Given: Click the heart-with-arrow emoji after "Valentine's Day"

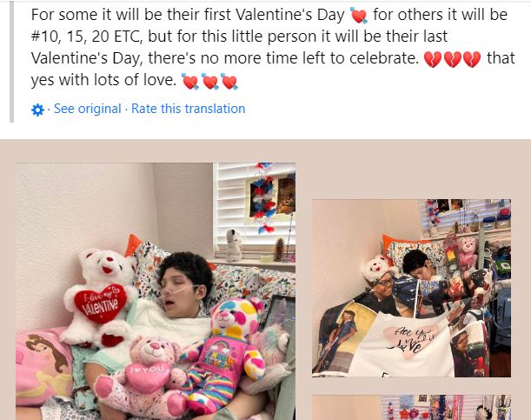Looking at the screenshot, I should [x=358, y=16].
